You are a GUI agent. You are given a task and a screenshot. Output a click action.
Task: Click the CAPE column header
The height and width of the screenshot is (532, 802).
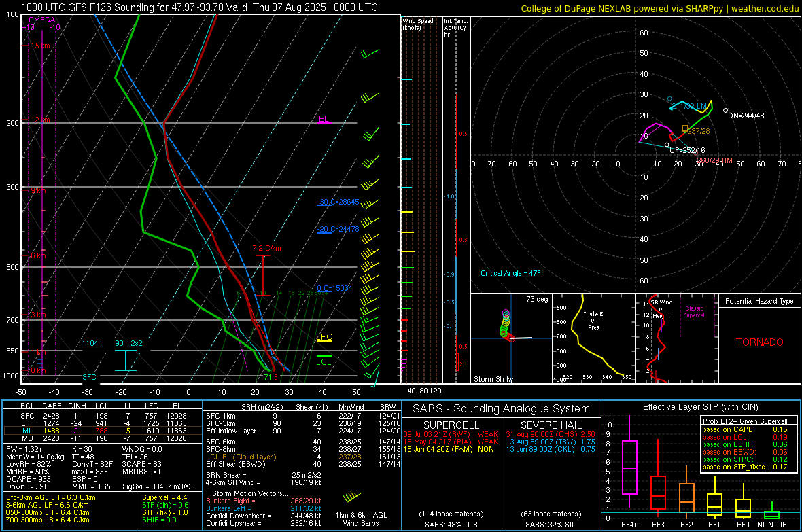(x=52, y=406)
